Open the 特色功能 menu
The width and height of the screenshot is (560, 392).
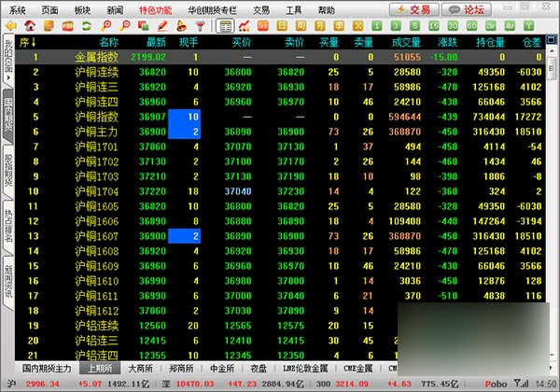pyautogui.click(x=155, y=10)
